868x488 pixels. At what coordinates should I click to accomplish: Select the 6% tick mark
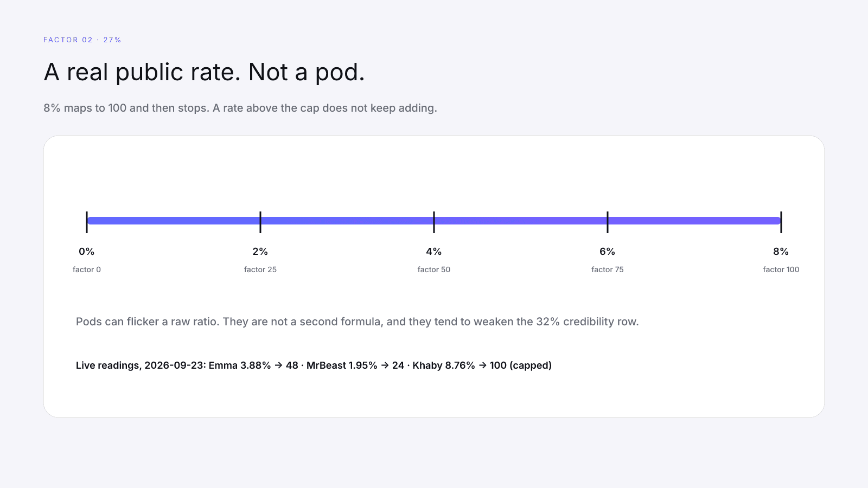point(608,222)
